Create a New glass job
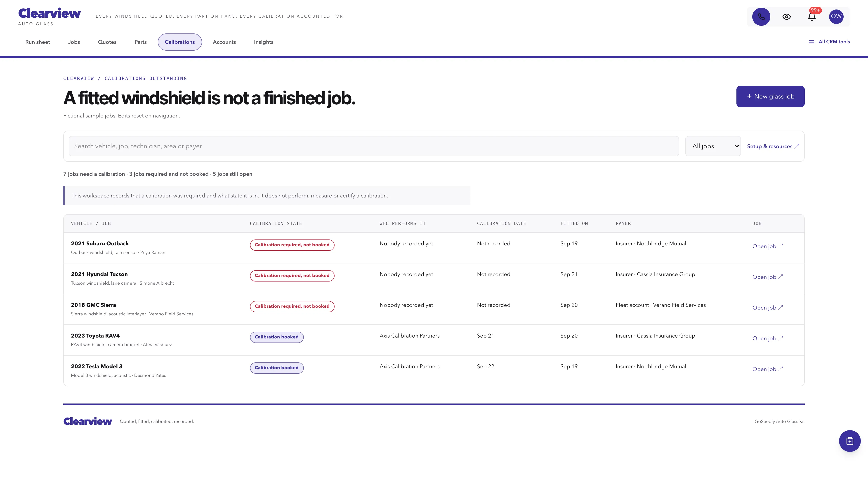868x488 pixels. (770, 96)
